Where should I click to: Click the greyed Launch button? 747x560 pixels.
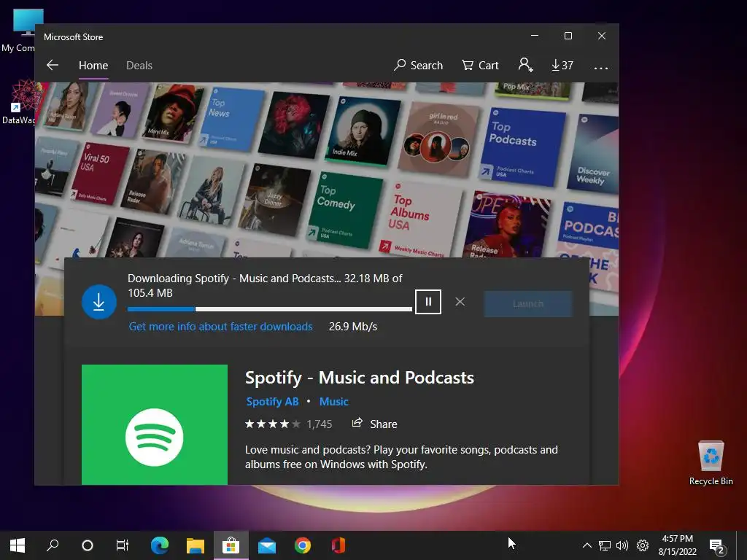tap(528, 304)
